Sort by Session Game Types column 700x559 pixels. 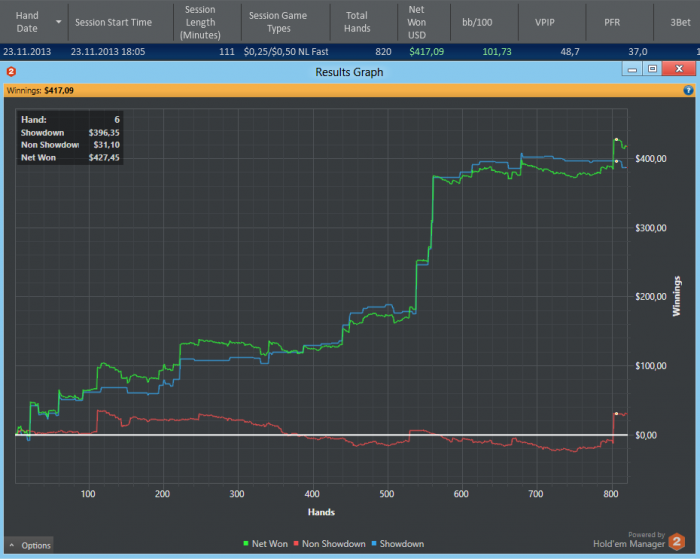(x=278, y=22)
